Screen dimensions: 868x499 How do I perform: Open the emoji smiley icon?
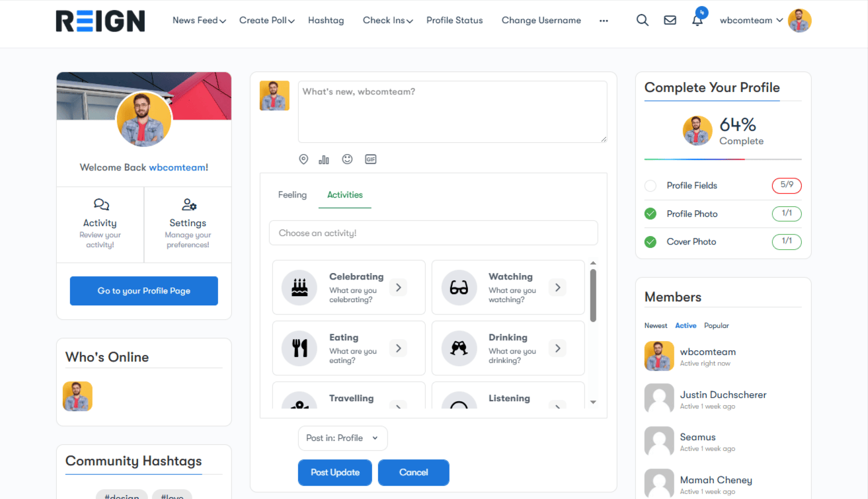click(x=347, y=159)
